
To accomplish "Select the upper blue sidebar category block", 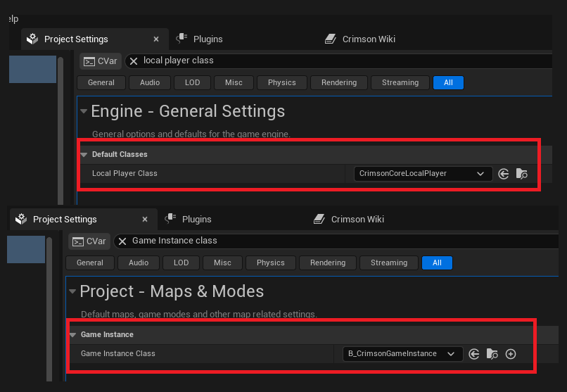I will coord(32,69).
